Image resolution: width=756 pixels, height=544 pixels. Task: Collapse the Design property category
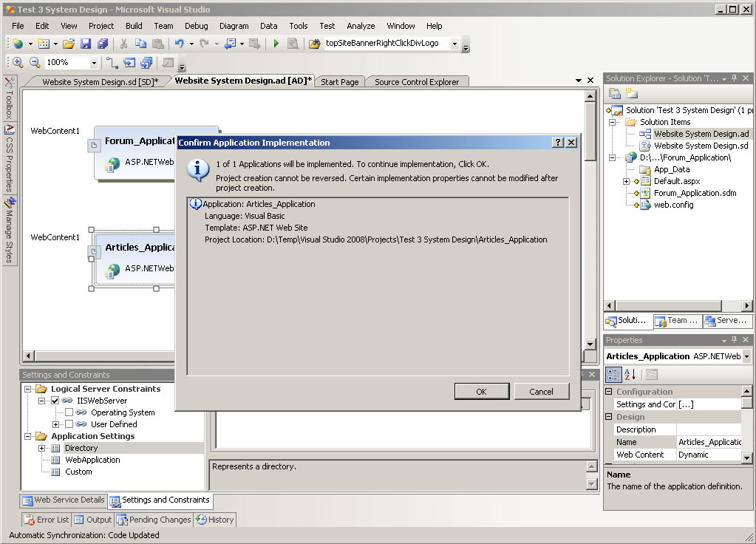609,417
